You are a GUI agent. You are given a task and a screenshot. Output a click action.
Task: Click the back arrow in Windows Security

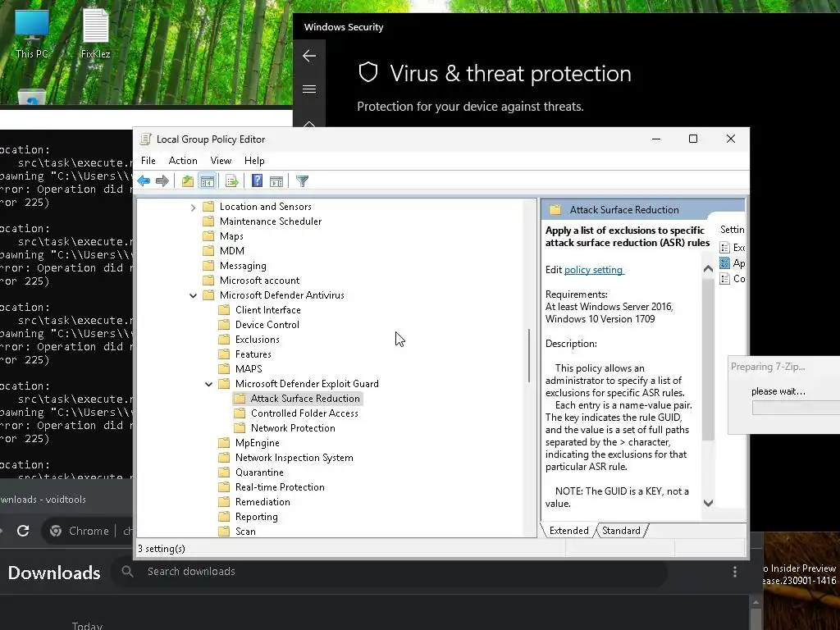click(x=309, y=56)
